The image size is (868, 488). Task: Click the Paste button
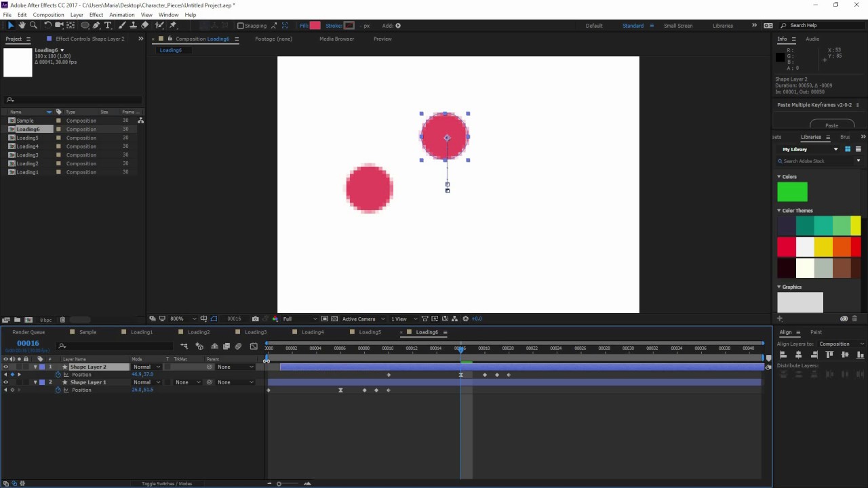[x=832, y=125]
